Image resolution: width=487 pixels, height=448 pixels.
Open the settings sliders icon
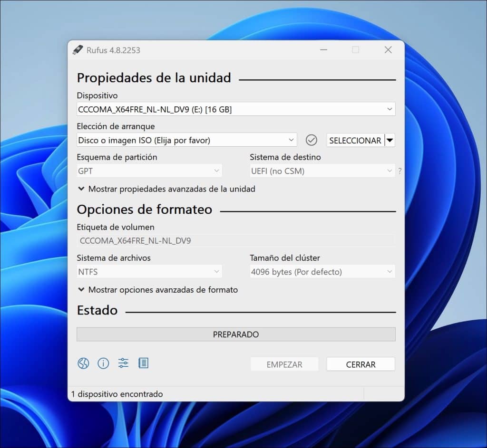coord(123,363)
